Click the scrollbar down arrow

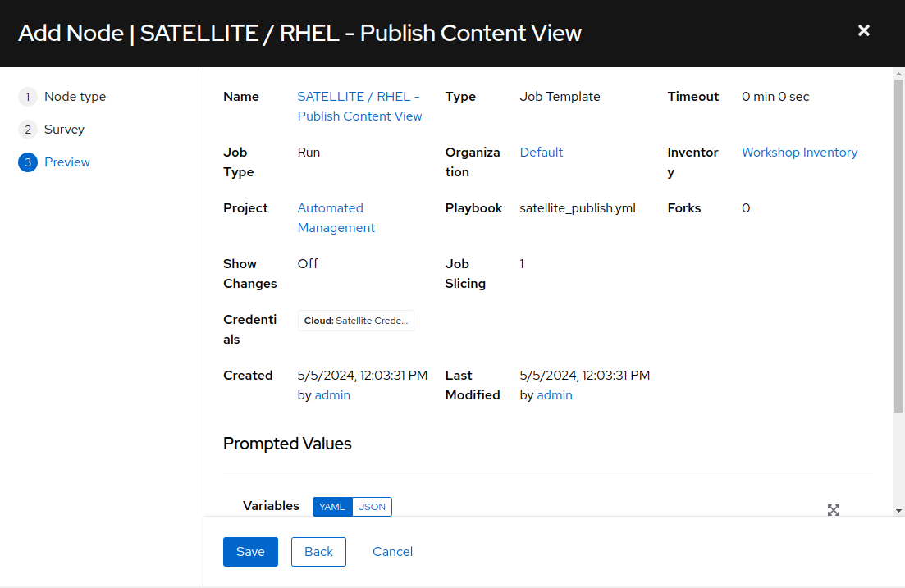[898, 511]
